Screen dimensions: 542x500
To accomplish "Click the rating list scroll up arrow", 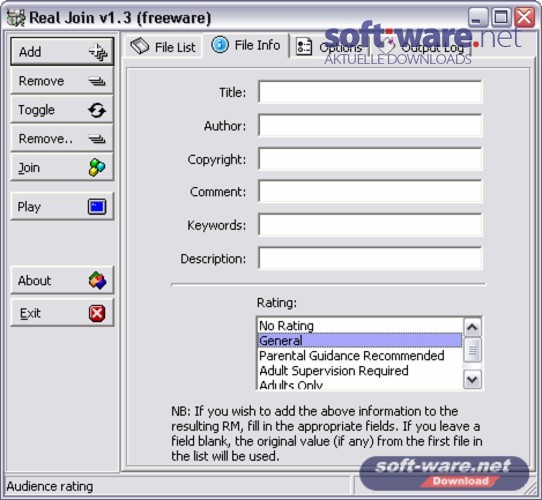I will [x=472, y=327].
